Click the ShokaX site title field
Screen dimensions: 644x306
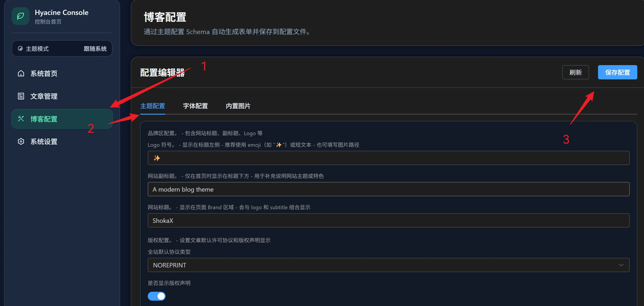(388, 221)
